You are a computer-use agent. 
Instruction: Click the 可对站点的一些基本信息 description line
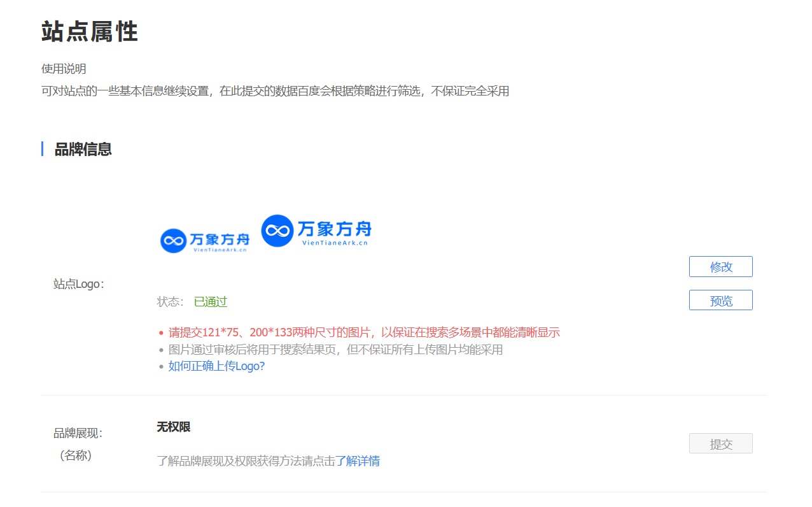[275, 91]
